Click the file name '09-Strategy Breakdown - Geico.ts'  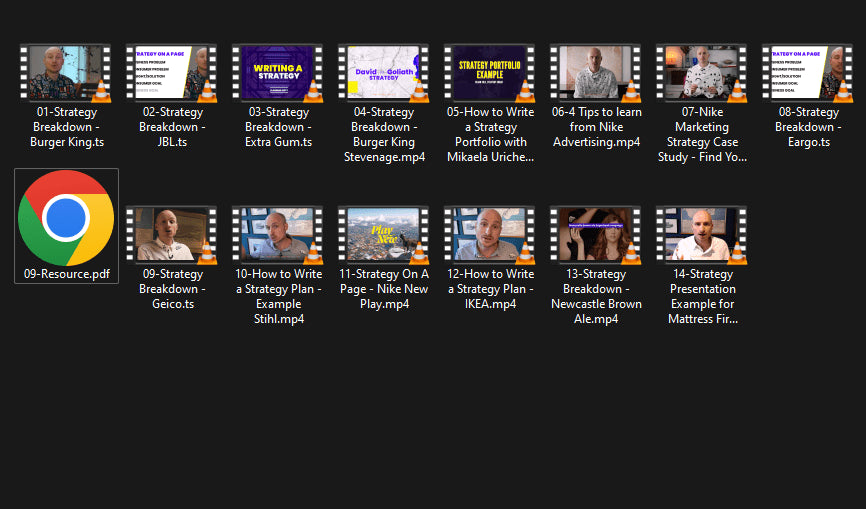point(172,289)
